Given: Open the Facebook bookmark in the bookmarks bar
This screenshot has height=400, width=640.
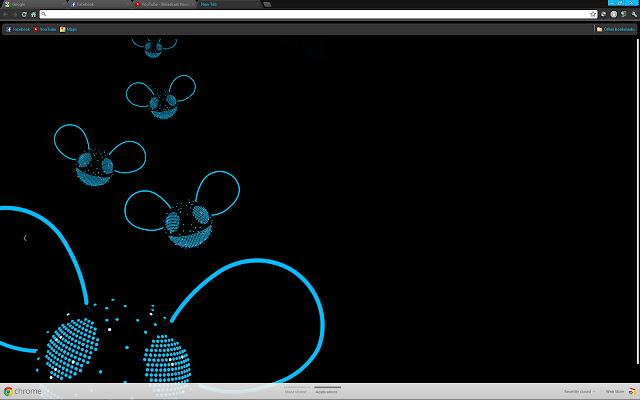Looking at the screenshot, I should click(x=18, y=29).
